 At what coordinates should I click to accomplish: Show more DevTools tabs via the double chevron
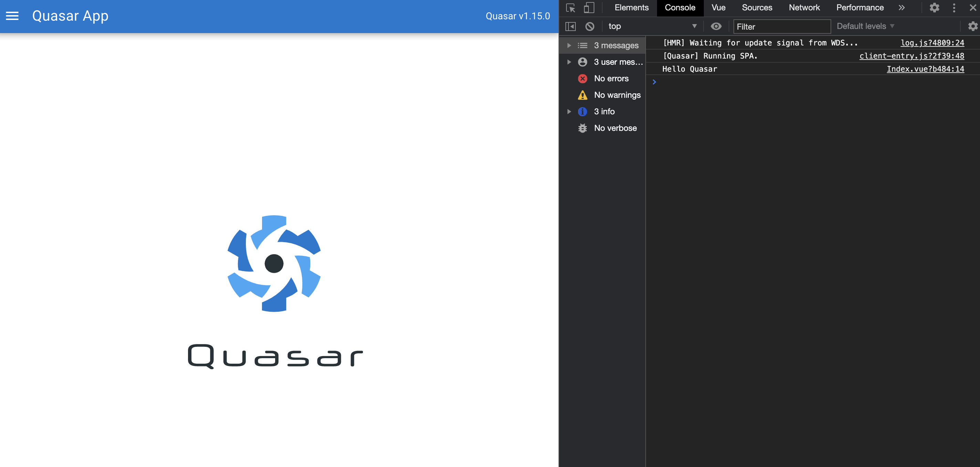(x=901, y=8)
